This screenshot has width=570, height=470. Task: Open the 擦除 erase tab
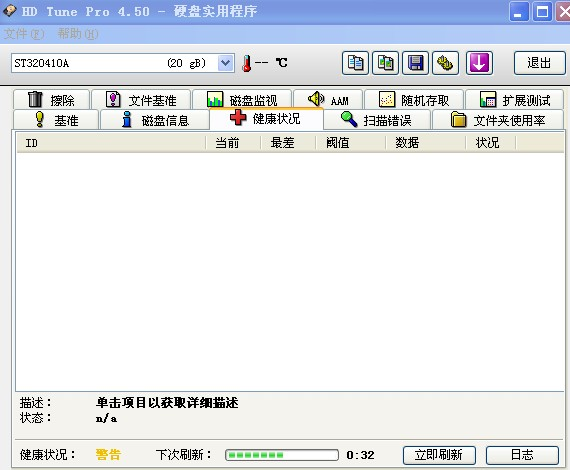coord(51,99)
